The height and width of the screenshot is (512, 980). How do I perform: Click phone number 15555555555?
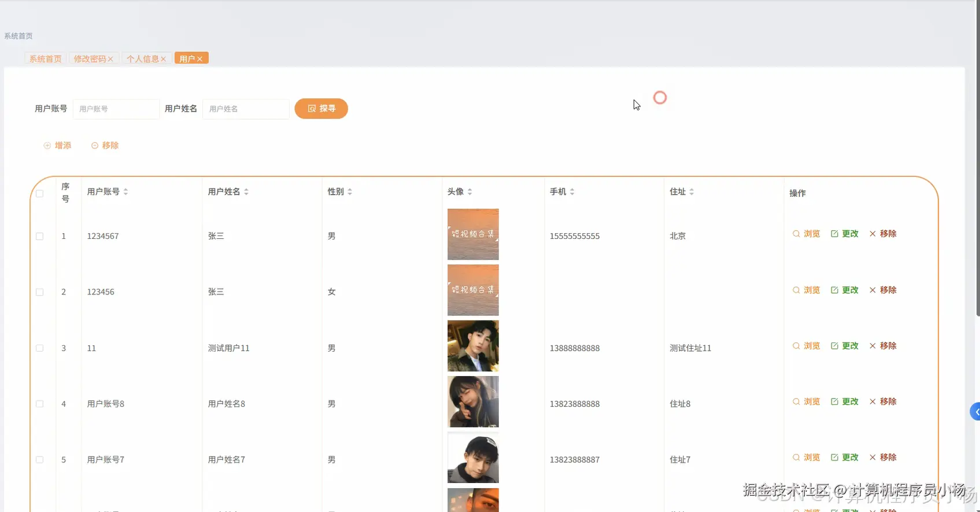pyautogui.click(x=575, y=236)
